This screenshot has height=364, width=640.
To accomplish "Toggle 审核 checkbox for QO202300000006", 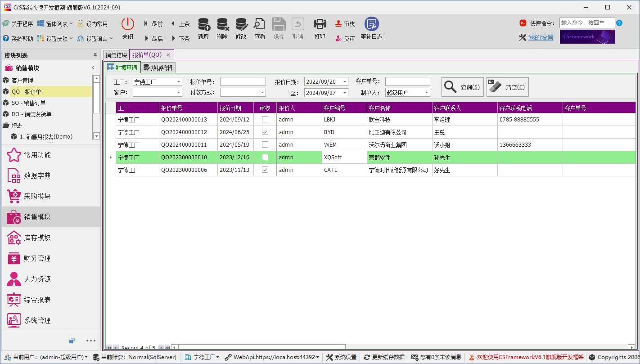I will 265,170.
